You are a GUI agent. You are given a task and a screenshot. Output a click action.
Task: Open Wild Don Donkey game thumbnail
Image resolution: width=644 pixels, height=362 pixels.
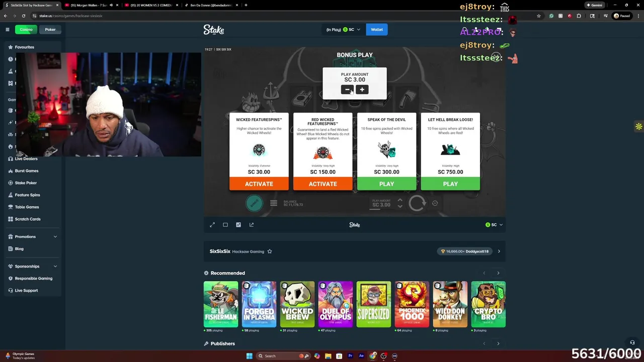[x=450, y=304]
